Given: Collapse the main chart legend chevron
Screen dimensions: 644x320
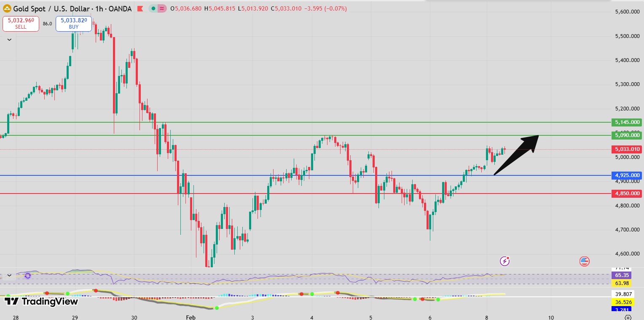Looking at the screenshot, I should coord(9,40).
